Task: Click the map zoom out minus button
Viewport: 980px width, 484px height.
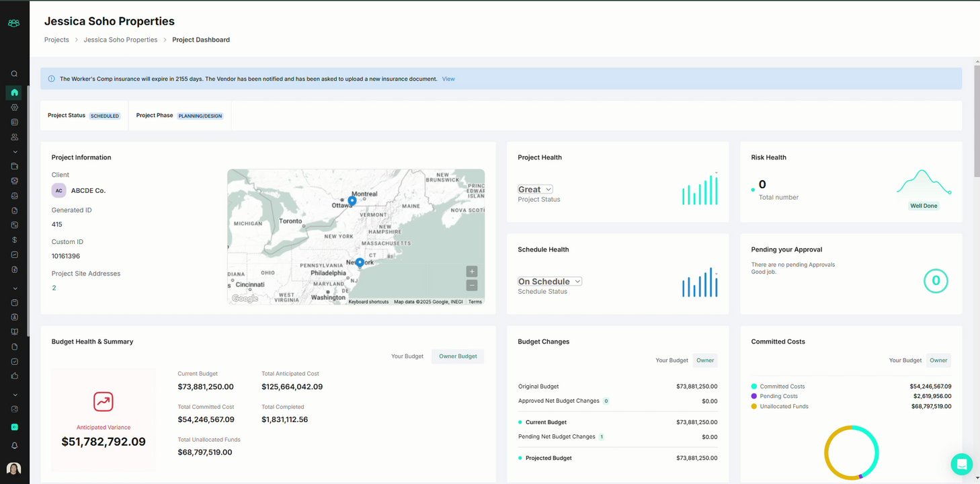Action: pos(472,285)
